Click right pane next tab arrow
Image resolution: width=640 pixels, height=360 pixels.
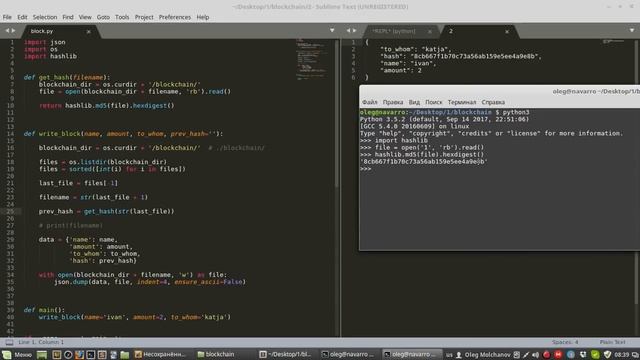click(355, 31)
